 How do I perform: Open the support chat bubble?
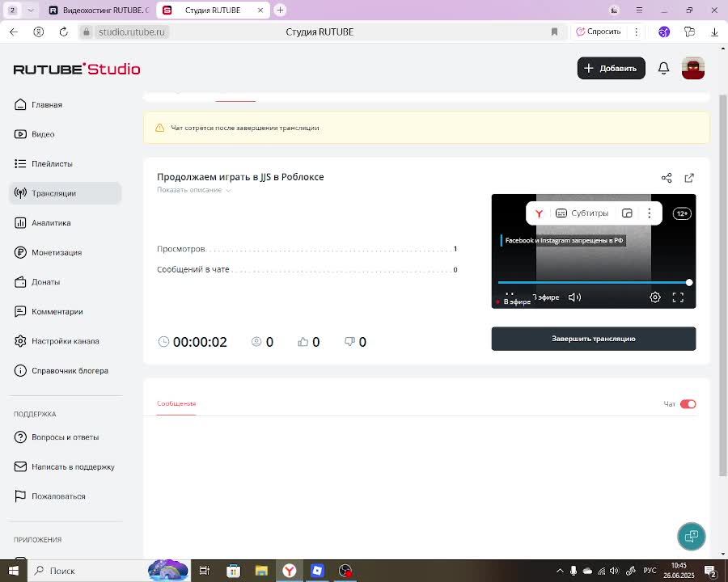(691, 536)
